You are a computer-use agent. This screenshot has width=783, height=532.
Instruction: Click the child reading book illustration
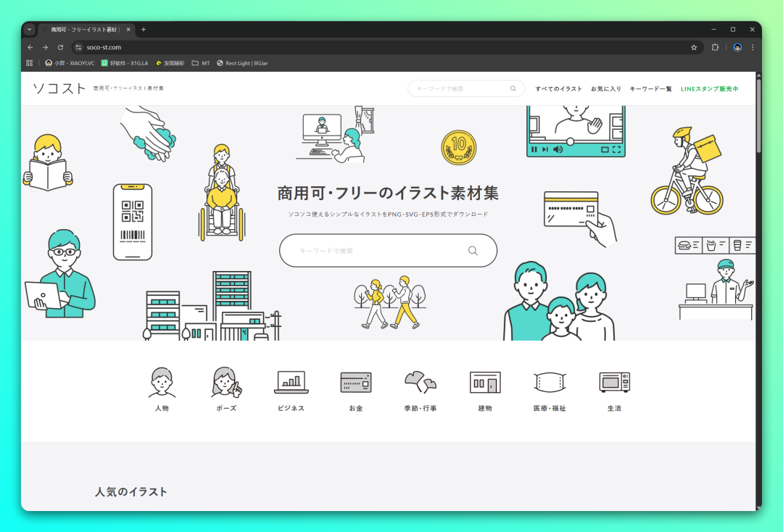click(x=48, y=162)
